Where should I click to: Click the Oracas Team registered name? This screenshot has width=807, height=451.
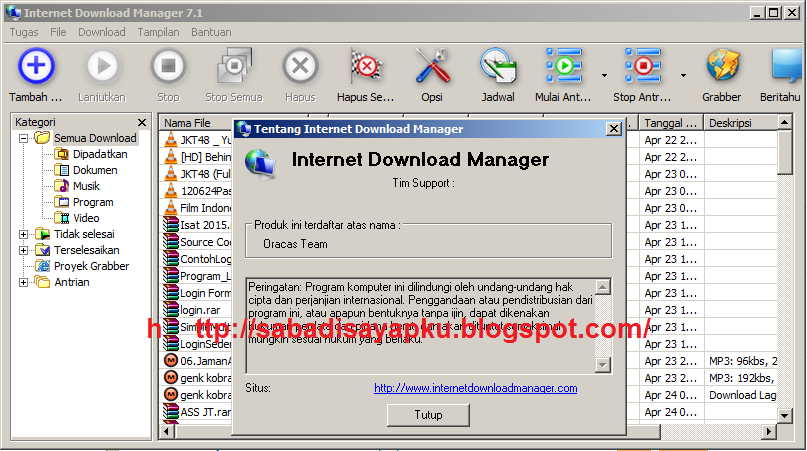point(295,244)
